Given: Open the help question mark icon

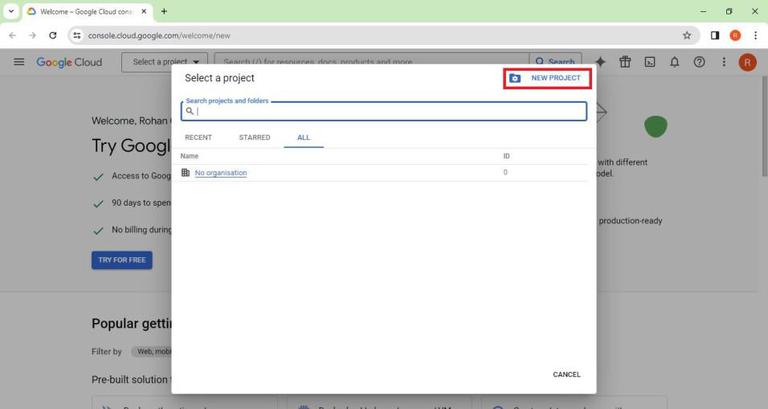Looking at the screenshot, I should pos(699,62).
